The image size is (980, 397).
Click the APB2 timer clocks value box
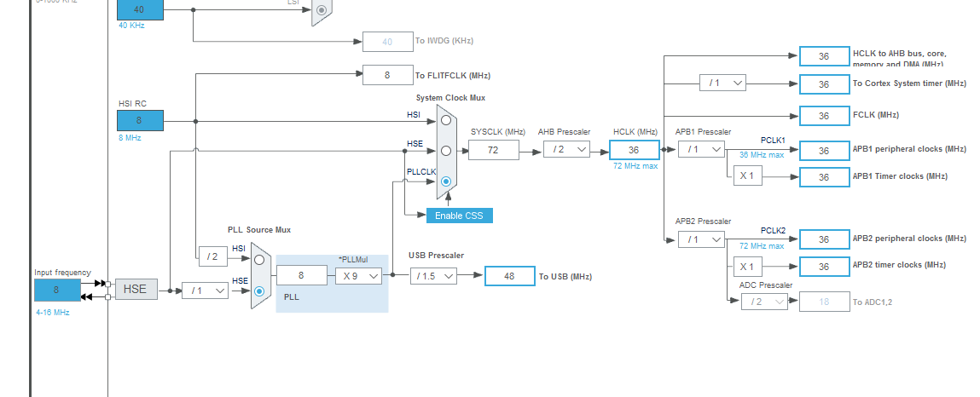click(825, 267)
